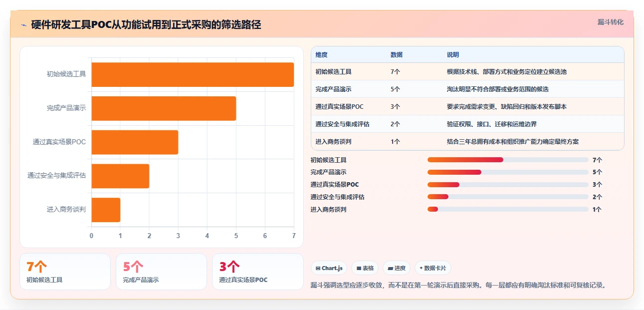Open the 5个 完成产品演示 data card

(161, 272)
